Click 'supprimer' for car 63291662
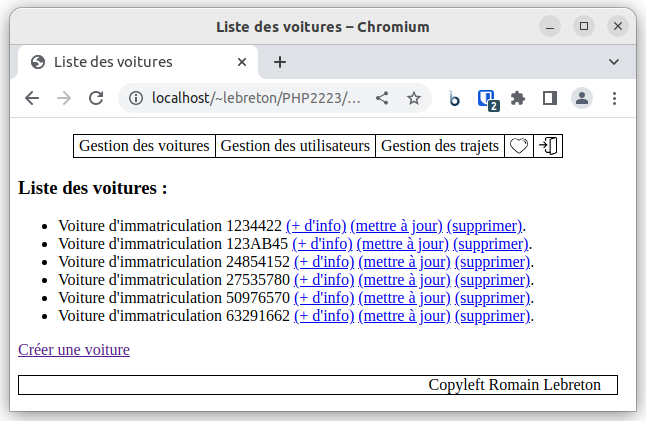646x421 pixels. (x=492, y=316)
